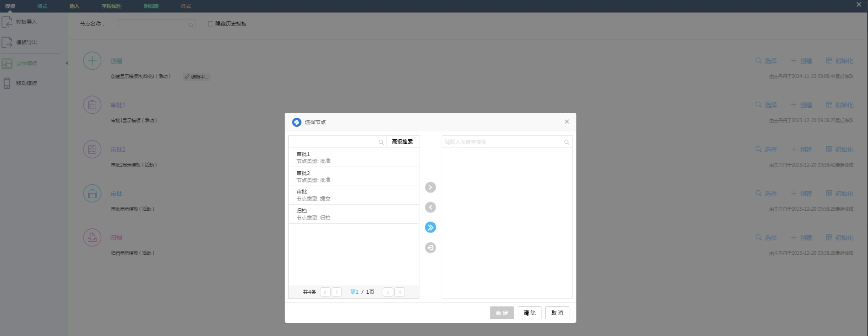The image size is (868, 336).
Task: Click the 模板导出 export icon
Action: click(7, 42)
